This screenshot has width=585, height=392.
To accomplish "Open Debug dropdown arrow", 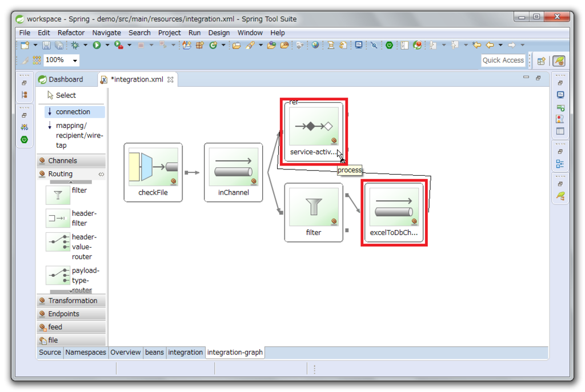I will click(85, 45).
